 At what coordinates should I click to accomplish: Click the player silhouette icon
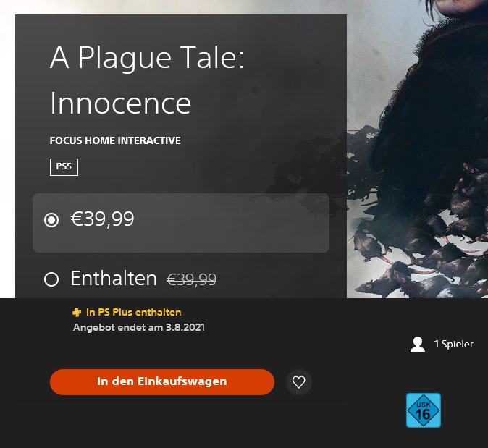click(x=418, y=345)
